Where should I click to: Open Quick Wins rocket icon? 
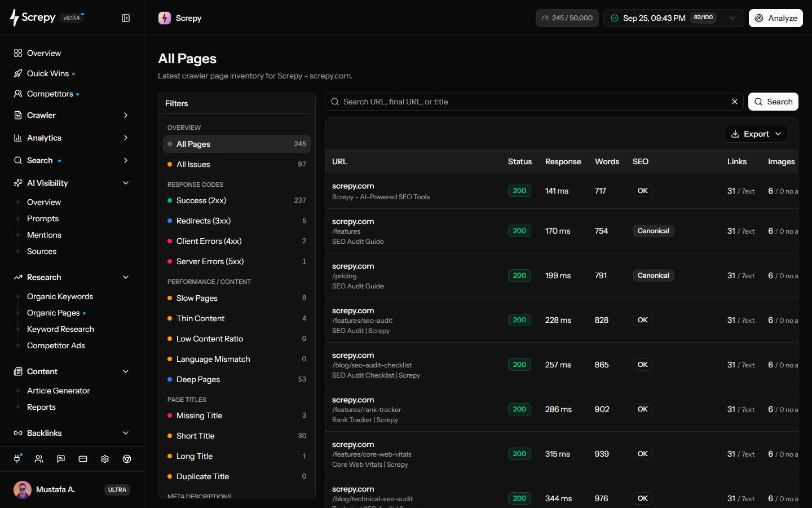pos(18,73)
